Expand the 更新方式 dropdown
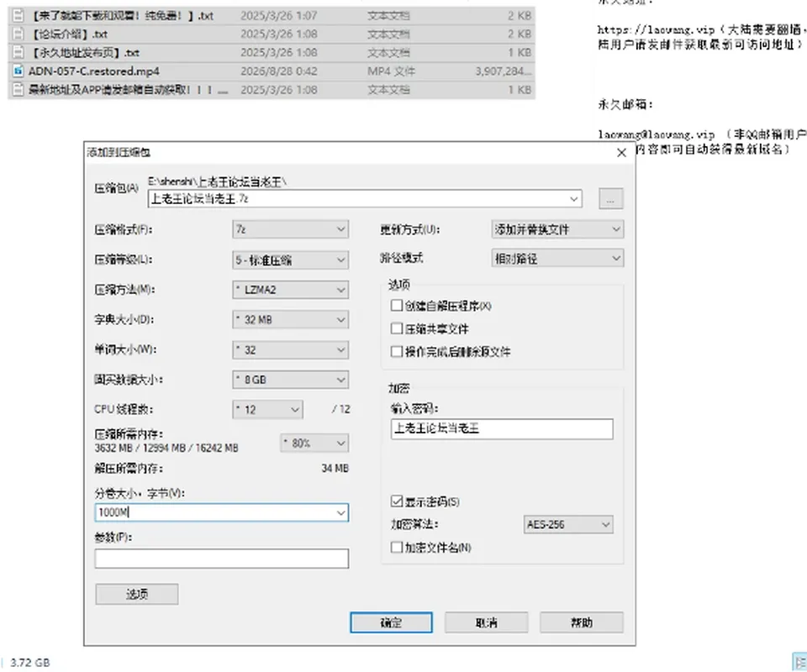The width and height of the screenshot is (807, 672). (x=557, y=229)
